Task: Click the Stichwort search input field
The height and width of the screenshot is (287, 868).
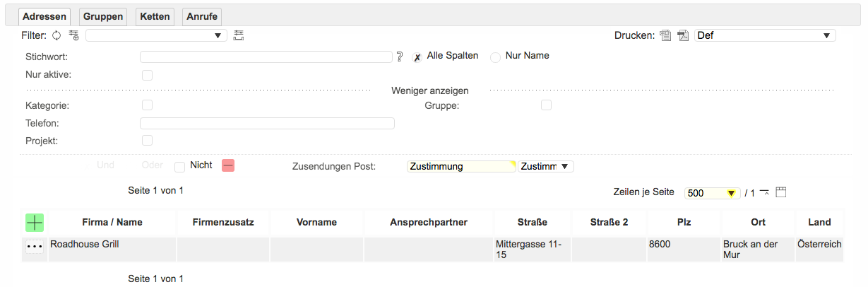Action: tap(266, 57)
